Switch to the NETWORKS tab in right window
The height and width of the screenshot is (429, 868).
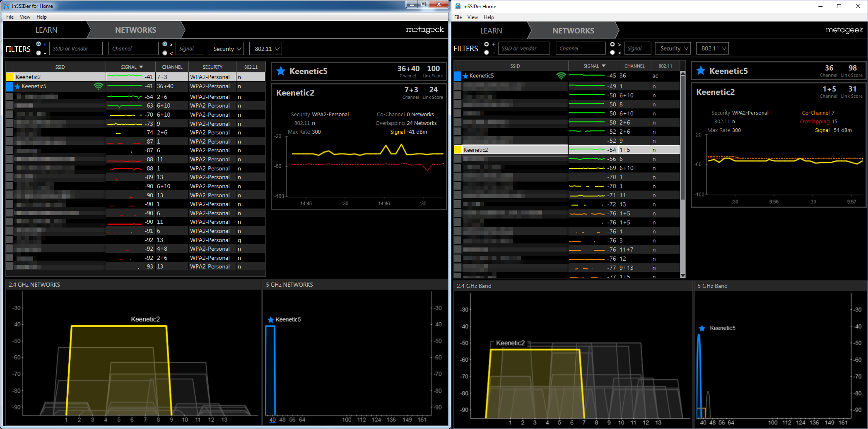click(x=573, y=31)
